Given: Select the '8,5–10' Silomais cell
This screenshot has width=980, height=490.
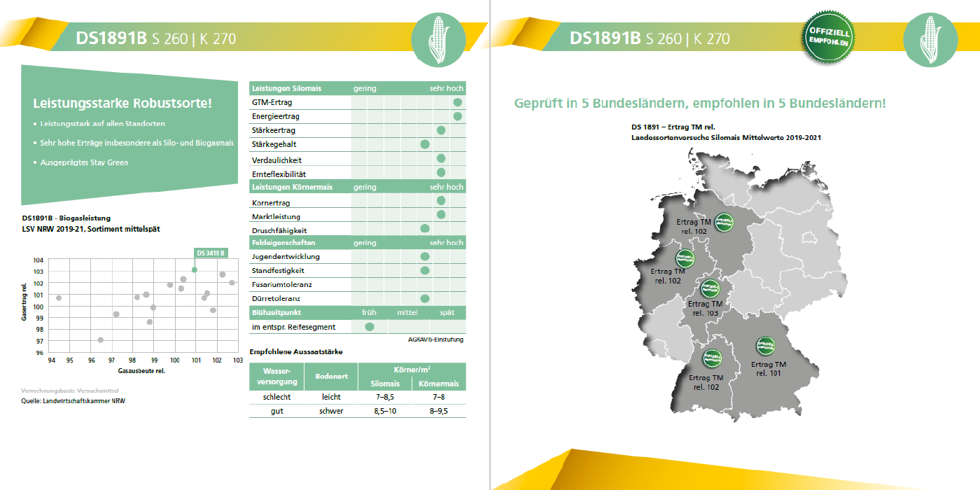Looking at the screenshot, I should [x=385, y=411].
